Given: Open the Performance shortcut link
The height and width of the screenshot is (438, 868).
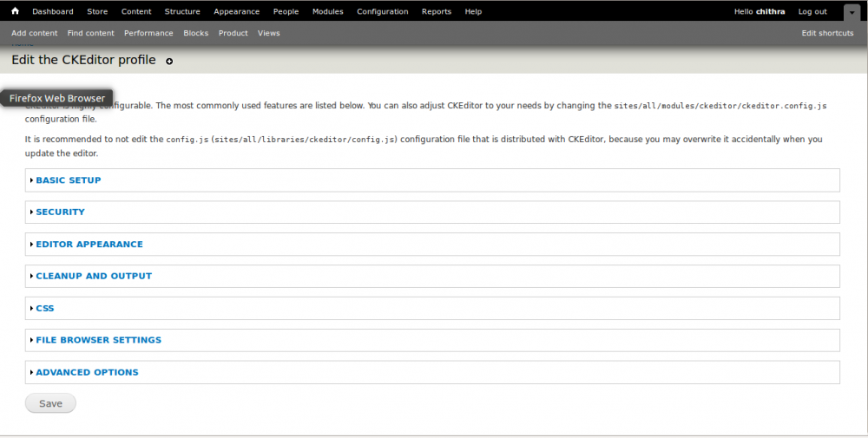Looking at the screenshot, I should coord(148,33).
